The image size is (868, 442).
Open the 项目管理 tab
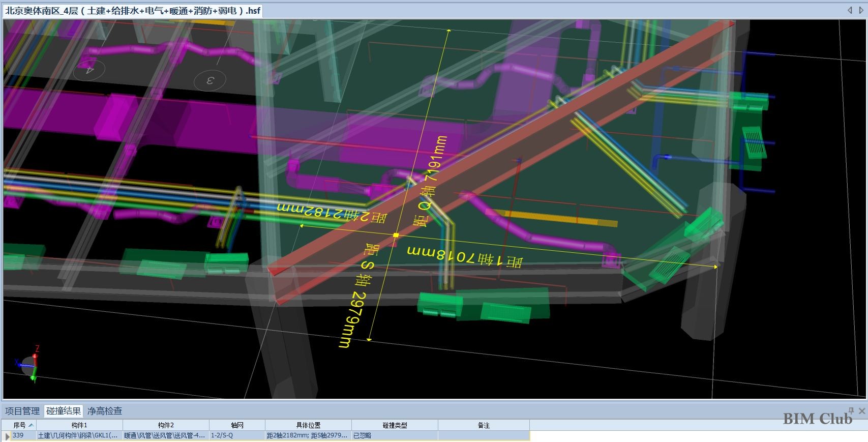click(22, 411)
